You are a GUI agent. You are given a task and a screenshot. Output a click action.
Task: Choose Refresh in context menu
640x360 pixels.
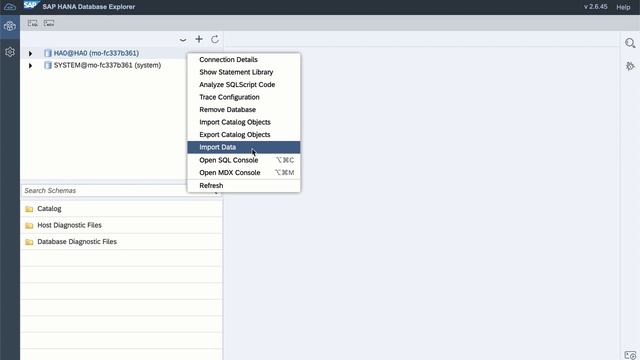point(244,186)
